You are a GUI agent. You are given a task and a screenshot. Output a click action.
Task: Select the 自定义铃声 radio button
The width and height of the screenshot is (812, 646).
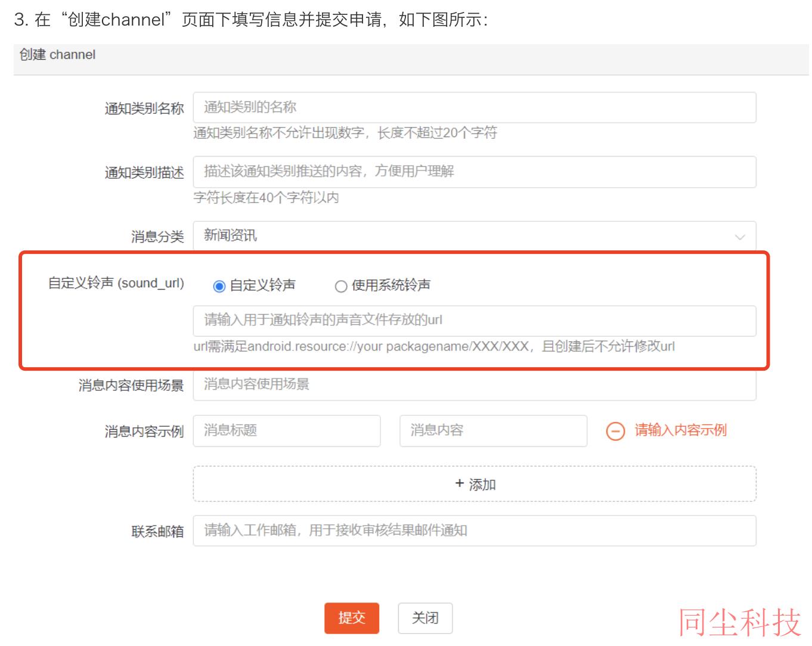pos(219,287)
